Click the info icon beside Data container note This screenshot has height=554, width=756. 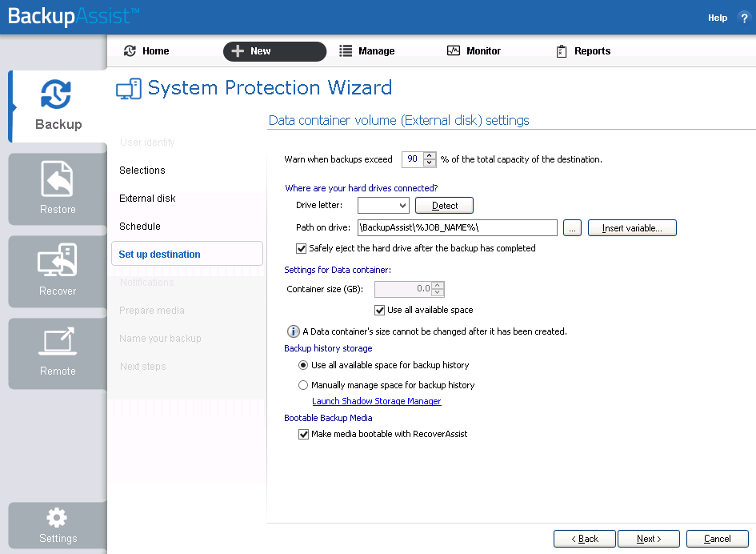click(293, 331)
